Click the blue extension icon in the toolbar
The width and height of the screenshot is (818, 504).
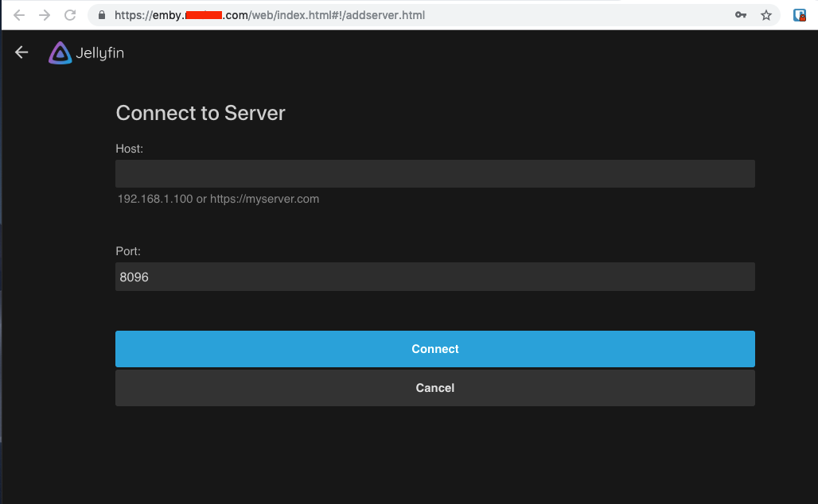(799, 14)
